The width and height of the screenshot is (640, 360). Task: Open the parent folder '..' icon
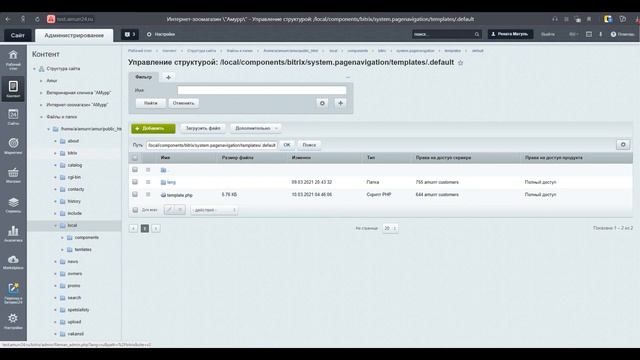point(164,170)
